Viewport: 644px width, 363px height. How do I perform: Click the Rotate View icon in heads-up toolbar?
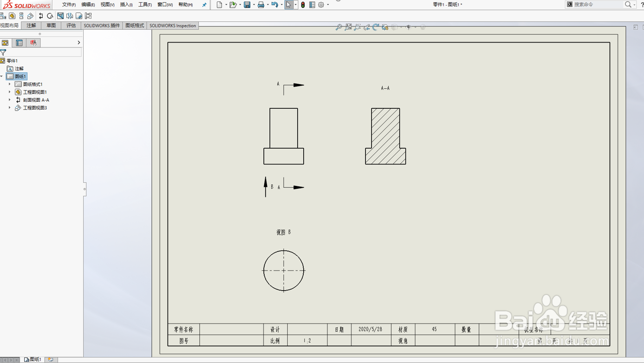pos(376,27)
